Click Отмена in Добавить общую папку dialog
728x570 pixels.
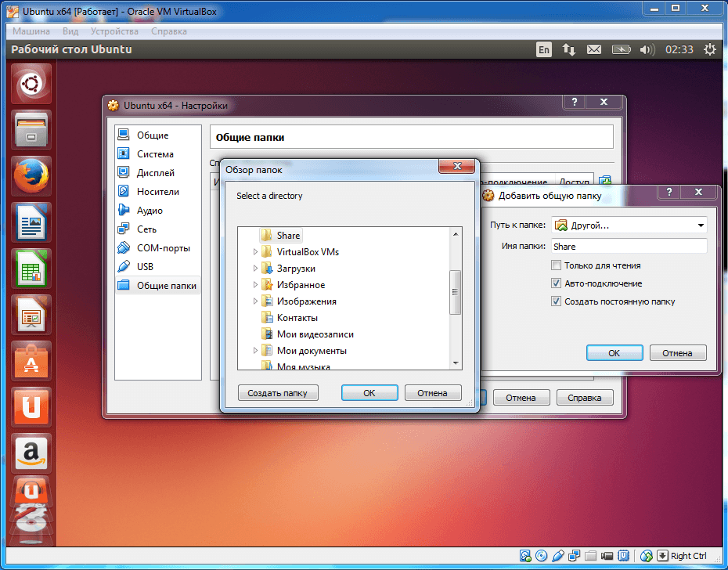tap(677, 353)
